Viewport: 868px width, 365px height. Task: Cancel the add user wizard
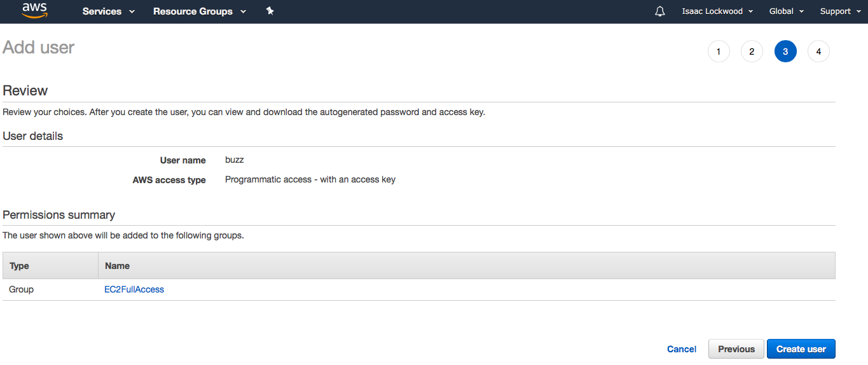pyautogui.click(x=682, y=349)
